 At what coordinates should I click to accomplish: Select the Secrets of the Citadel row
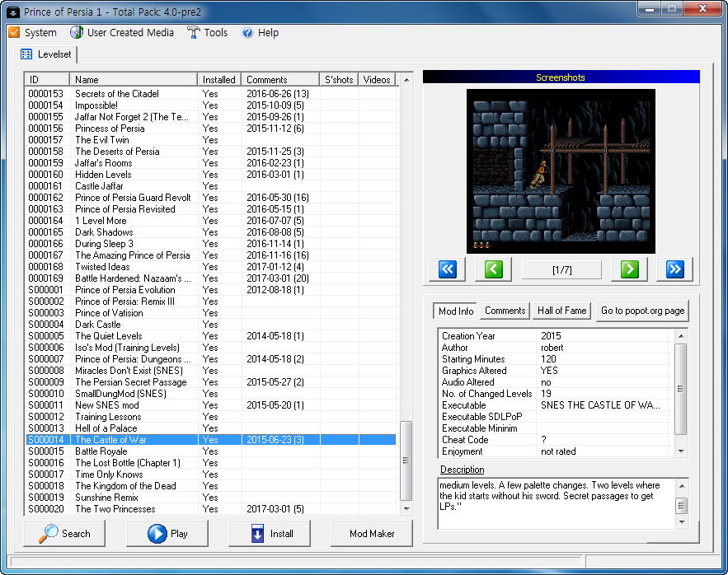tap(211, 94)
